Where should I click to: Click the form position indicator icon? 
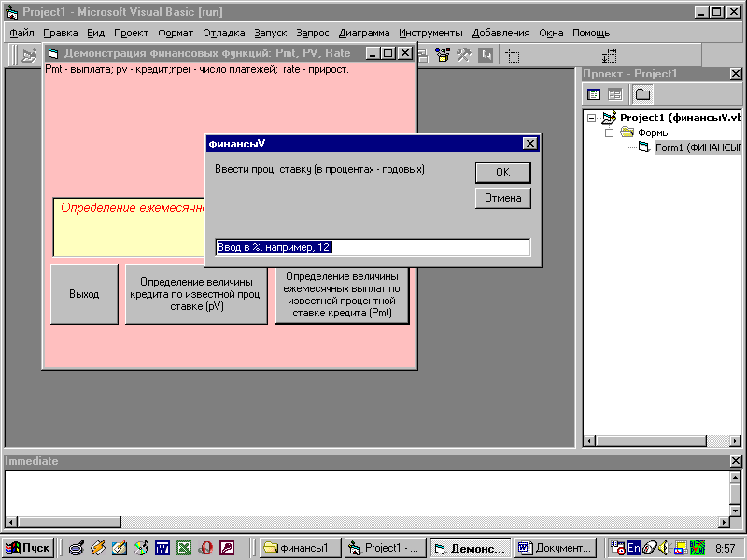coord(513,56)
